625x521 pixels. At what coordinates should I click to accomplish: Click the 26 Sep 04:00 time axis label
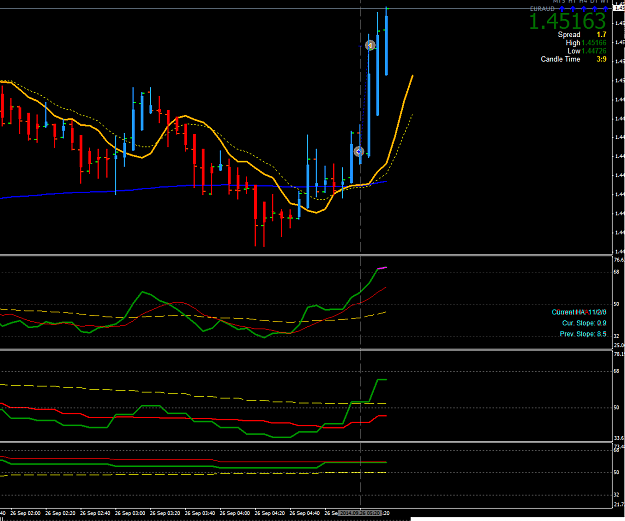pos(235,513)
